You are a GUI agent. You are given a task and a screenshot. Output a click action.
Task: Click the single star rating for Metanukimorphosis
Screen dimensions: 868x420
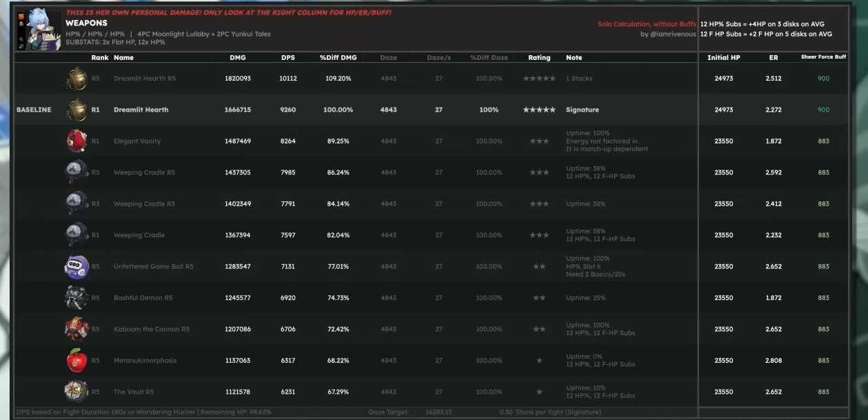click(x=539, y=361)
